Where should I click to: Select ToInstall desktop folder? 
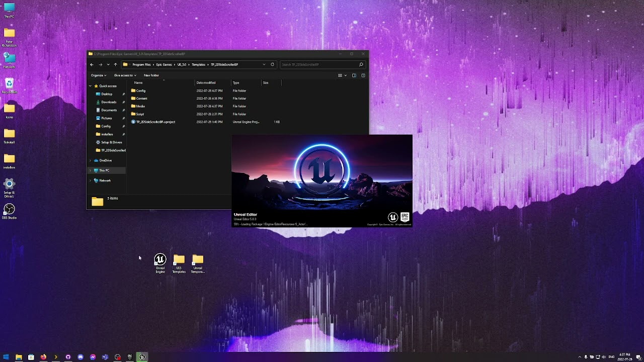coord(9,136)
